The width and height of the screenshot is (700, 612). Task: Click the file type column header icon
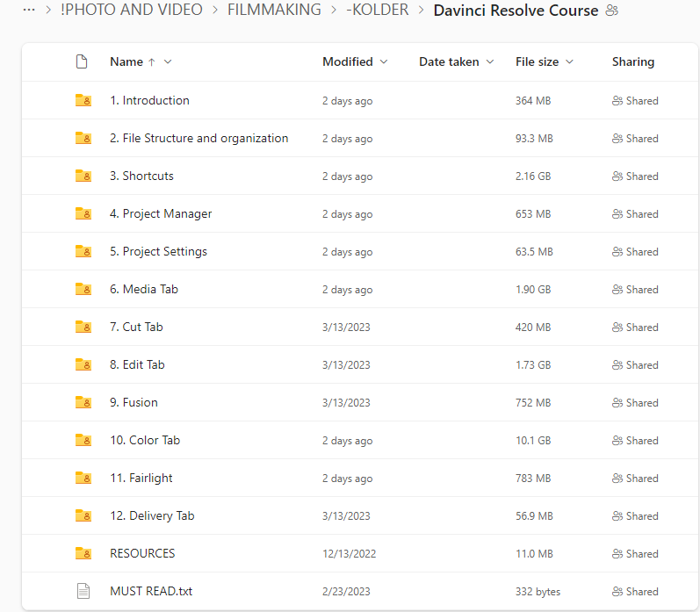[82, 61]
